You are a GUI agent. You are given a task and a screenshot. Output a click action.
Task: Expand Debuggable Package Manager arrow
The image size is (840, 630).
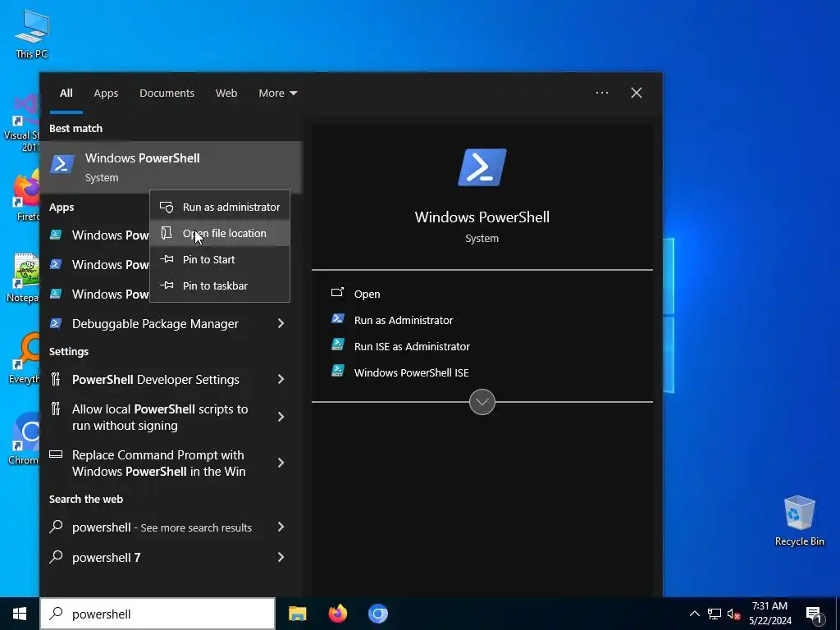tap(281, 323)
